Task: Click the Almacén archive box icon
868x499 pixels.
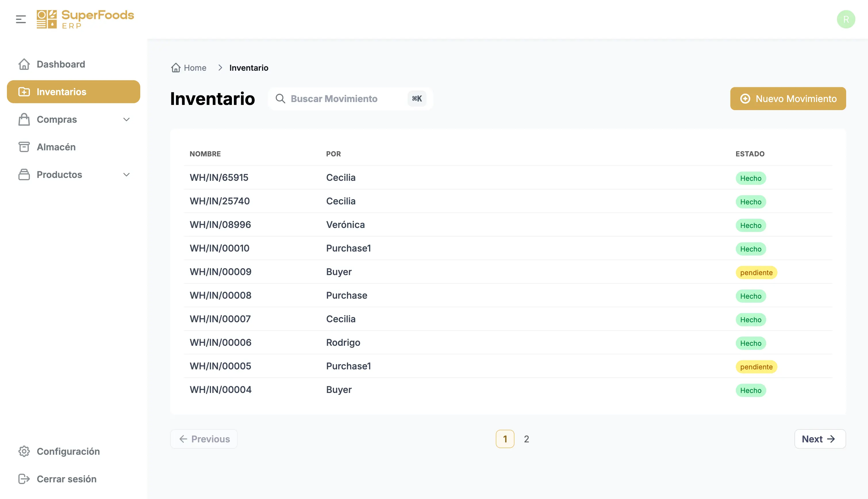Action: [24, 147]
